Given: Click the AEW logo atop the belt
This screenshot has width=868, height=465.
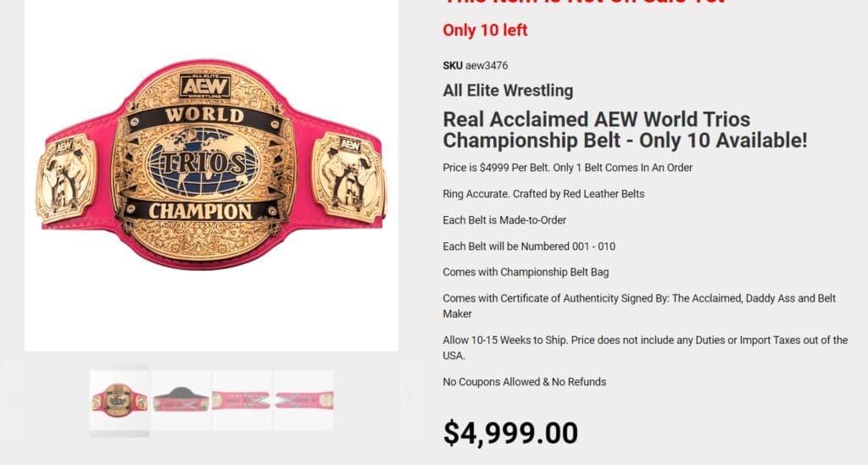Looking at the screenshot, I should [x=204, y=86].
